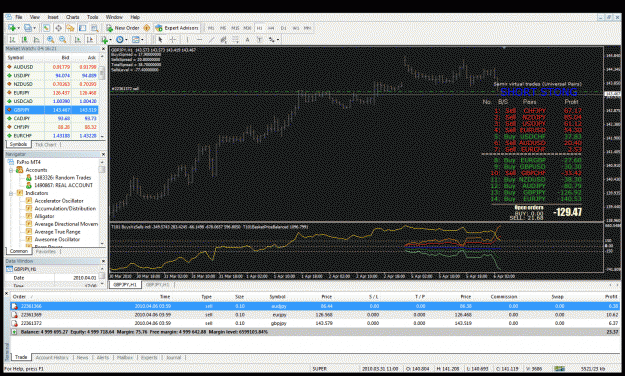Select the Trendline drawing tool
625x376 pixels.
click(x=211, y=39)
